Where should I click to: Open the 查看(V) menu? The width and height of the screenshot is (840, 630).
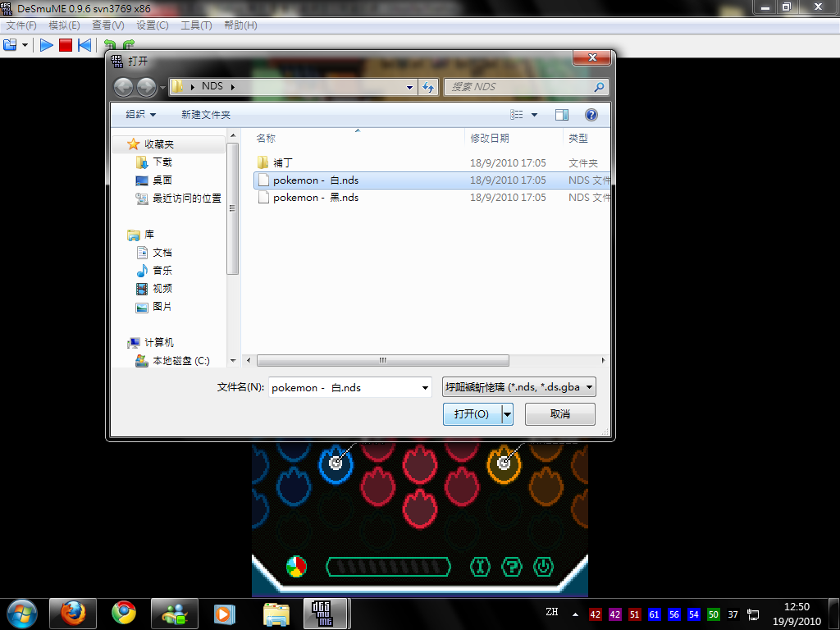coord(108,25)
